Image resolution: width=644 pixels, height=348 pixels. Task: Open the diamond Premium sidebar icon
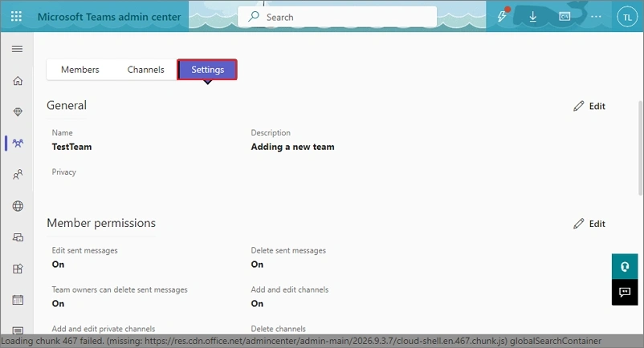click(x=18, y=112)
